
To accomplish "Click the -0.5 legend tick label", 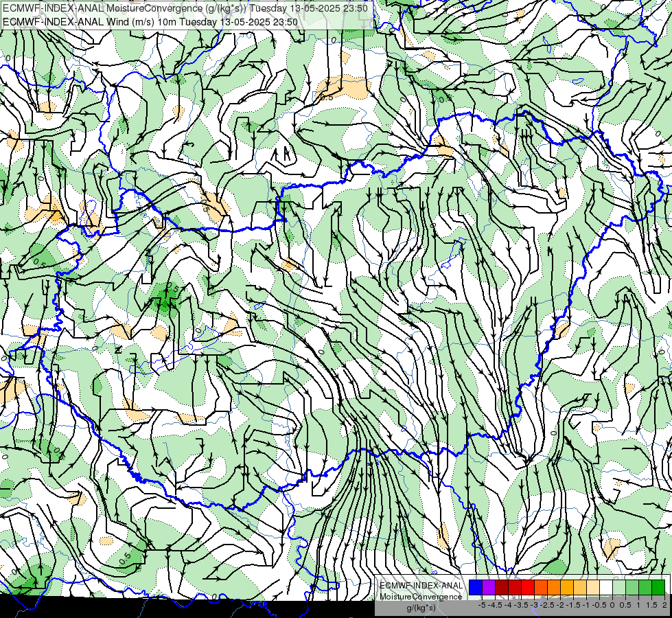I will pyautogui.click(x=599, y=605).
